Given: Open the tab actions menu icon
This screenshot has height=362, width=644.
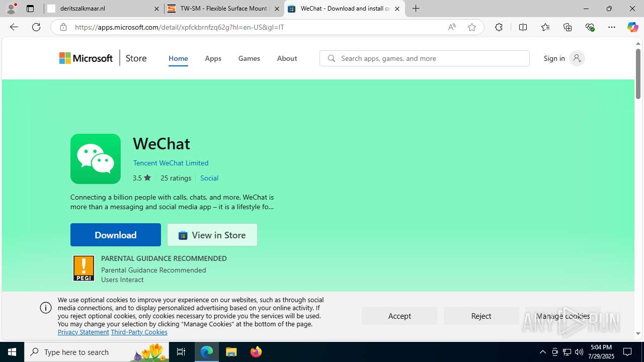Looking at the screenshot, I should pyautogui.click(x=30, y=9).
